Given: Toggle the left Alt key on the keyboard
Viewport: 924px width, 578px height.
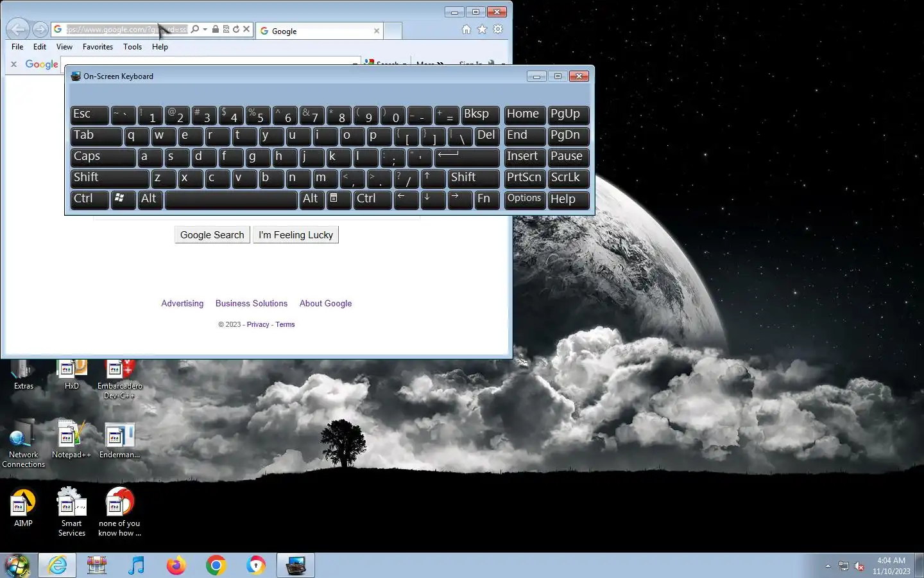Looking at the screenshot, I should pos(149,200).
